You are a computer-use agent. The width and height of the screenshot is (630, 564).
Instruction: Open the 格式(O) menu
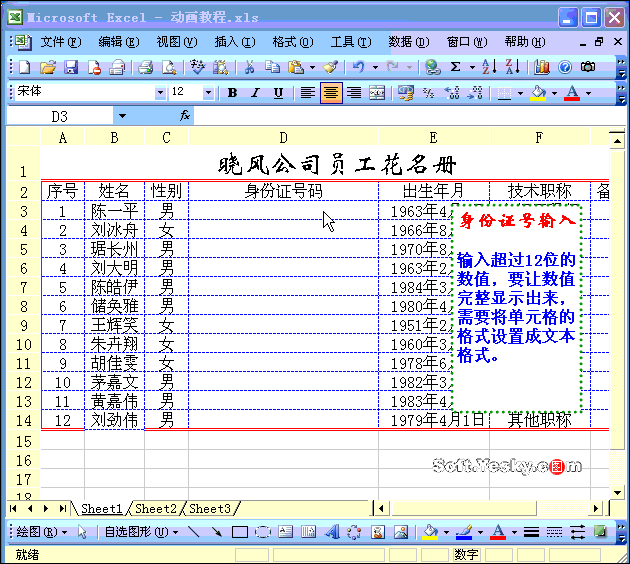coord(293,42)
